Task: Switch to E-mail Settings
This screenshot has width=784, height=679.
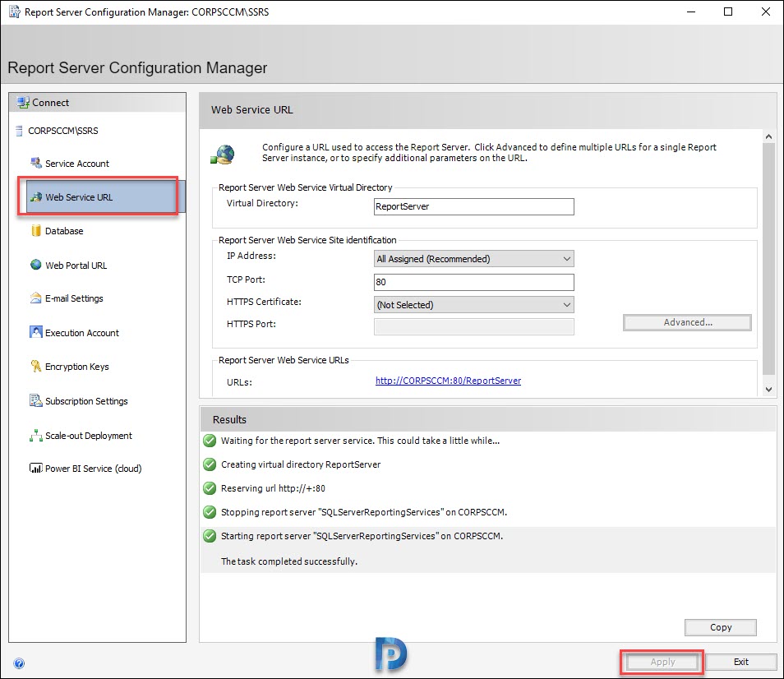Action: pos(74,298)
